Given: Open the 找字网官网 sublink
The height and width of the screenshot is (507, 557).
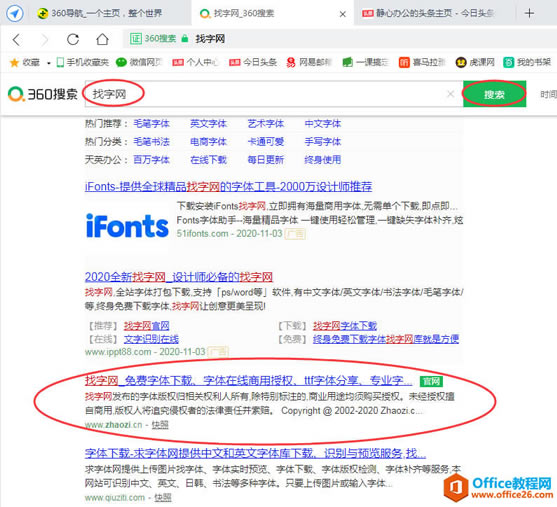Looking at the screenshot, I should (x=146, y=326).
